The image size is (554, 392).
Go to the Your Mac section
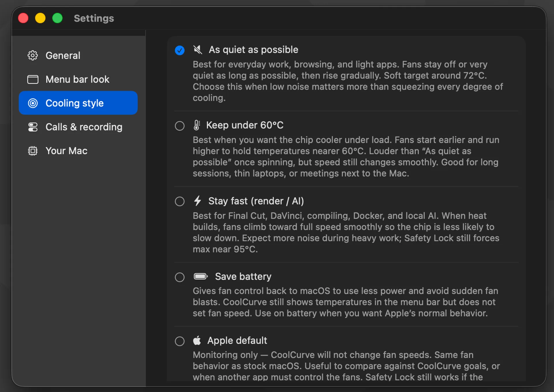(x=78, y=151)
